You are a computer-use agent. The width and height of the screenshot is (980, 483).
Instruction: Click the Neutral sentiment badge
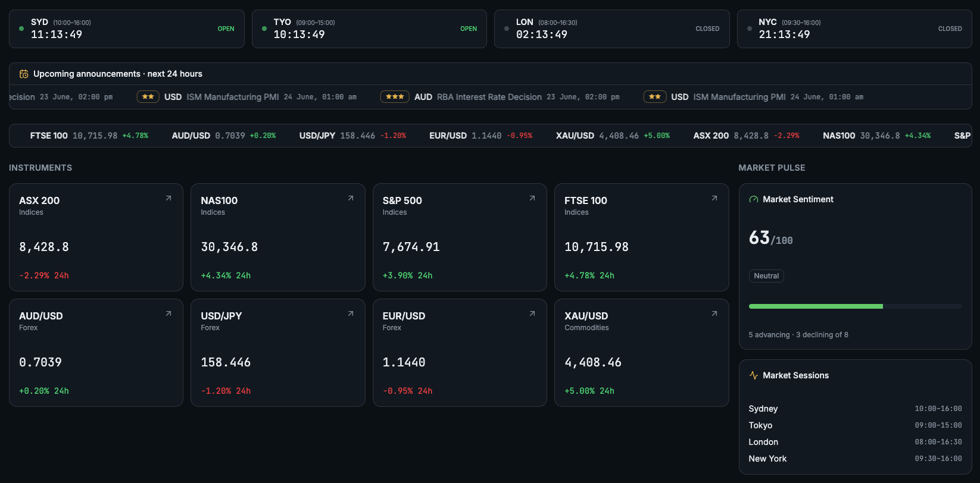click(766, 276)
